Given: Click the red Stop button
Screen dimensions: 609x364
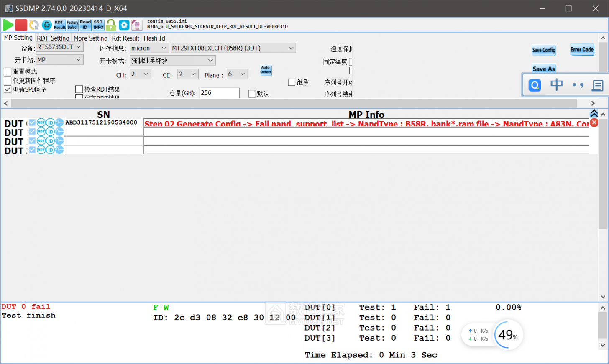Looking at the screenshot, I should [21, 25].
